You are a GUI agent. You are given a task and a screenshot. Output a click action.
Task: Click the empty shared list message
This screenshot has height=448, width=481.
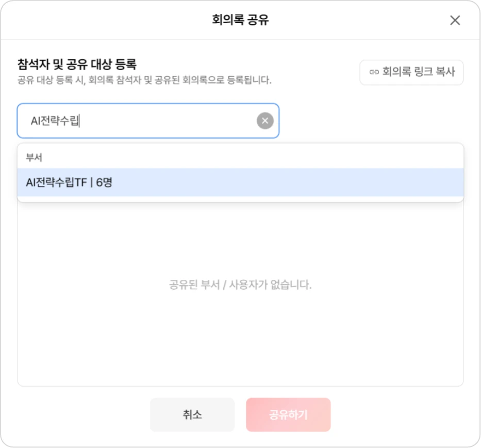(x=240, y=285)
